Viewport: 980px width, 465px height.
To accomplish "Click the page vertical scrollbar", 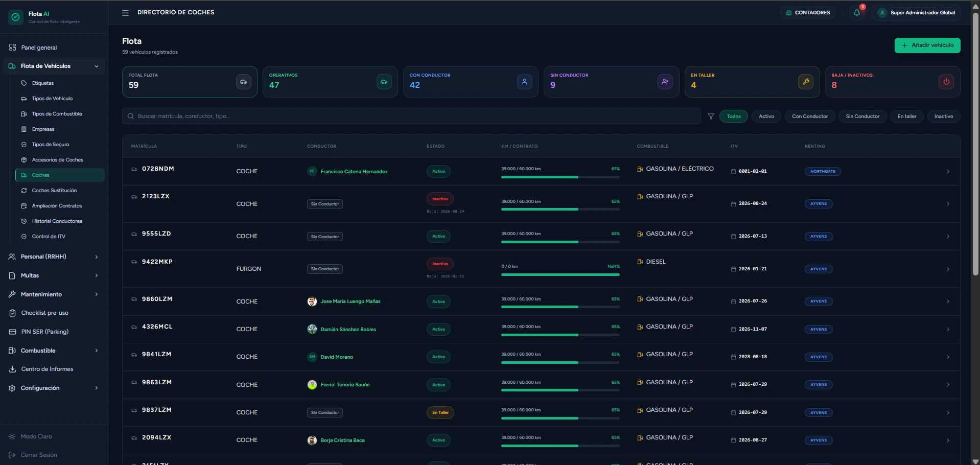I will 975,143.
